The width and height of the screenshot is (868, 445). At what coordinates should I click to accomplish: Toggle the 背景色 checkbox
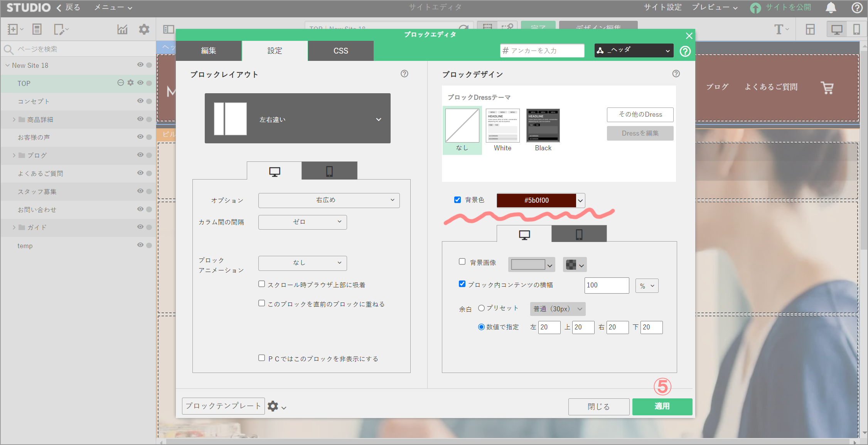click(457, 200)
